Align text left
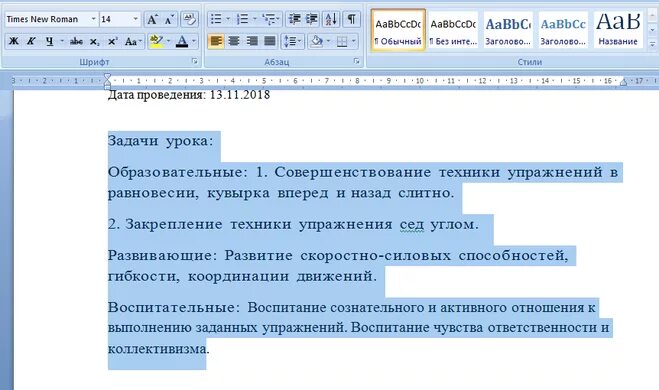The width and height of the screenshot is (659, 390). [x=216, y=41]
